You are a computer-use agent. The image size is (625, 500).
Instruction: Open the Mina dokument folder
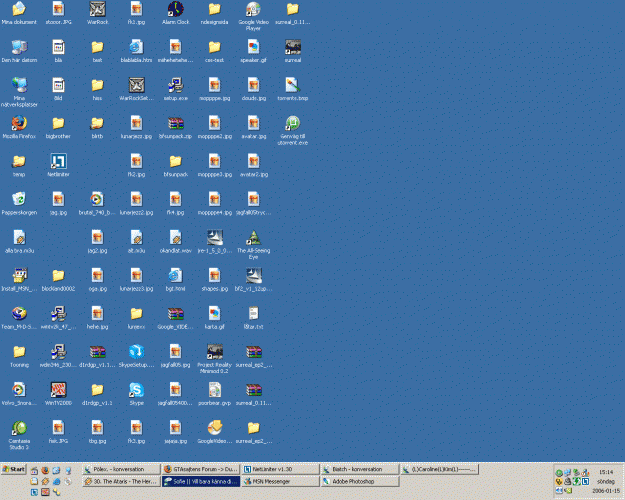click(x=19, y=9)
